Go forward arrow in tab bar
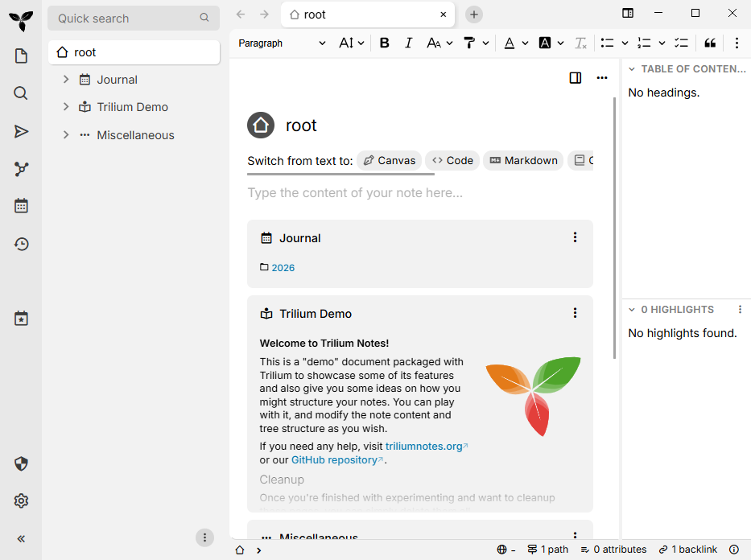Image resolution: width=751 pixels, height=560 pixels. (x=264, y=14)
